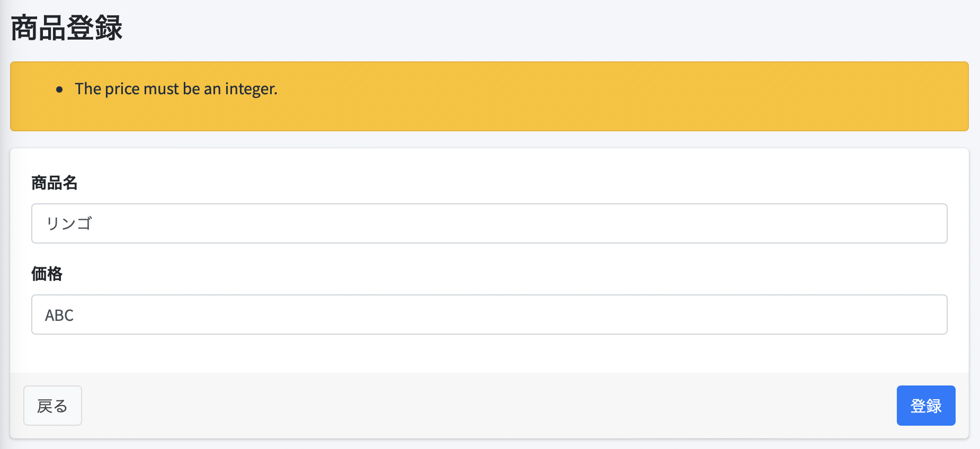Place cursor on ABC text in price field

(59, 315)
